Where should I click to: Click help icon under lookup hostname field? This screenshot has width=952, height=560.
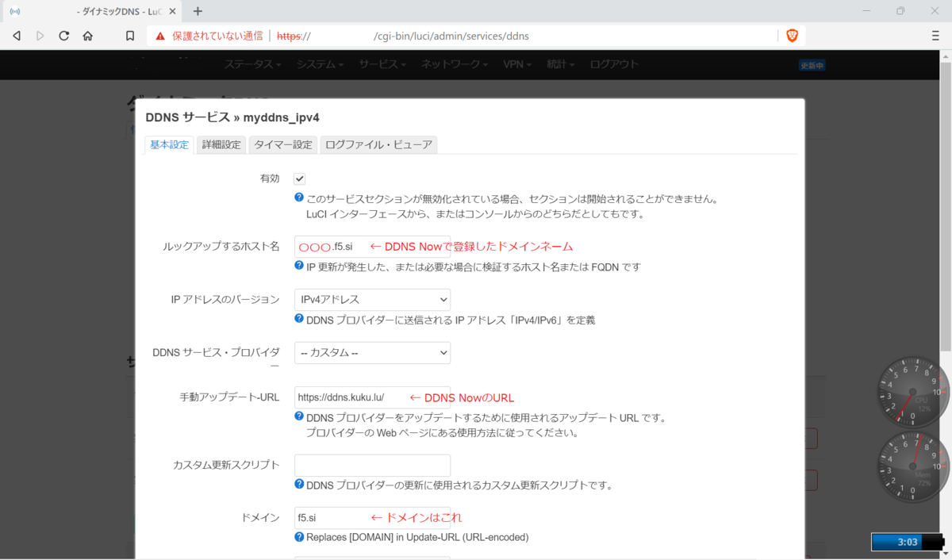299,266
